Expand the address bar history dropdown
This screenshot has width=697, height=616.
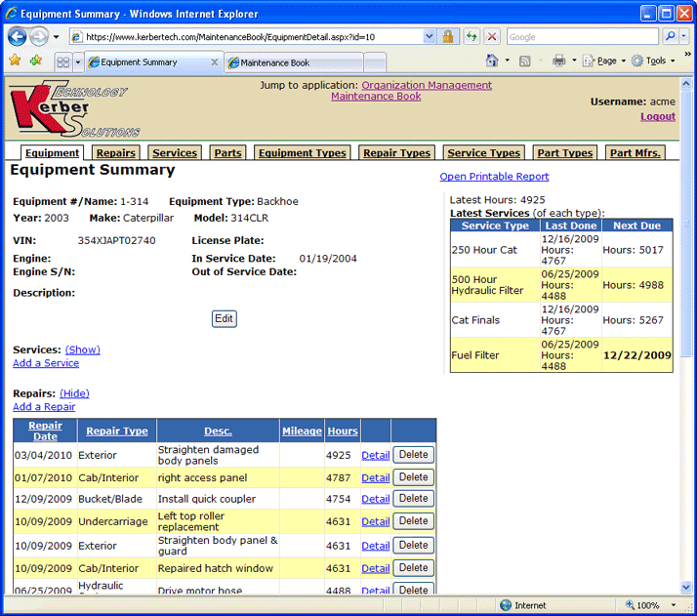coord(429,37)
